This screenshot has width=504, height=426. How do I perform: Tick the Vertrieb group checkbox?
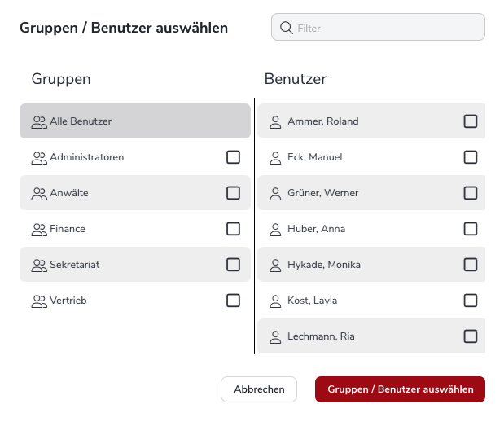click(x=233, y=301)
